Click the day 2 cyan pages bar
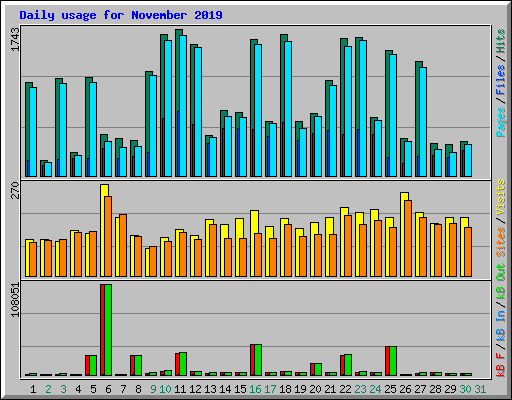512x400 pixels. [48, 169]
